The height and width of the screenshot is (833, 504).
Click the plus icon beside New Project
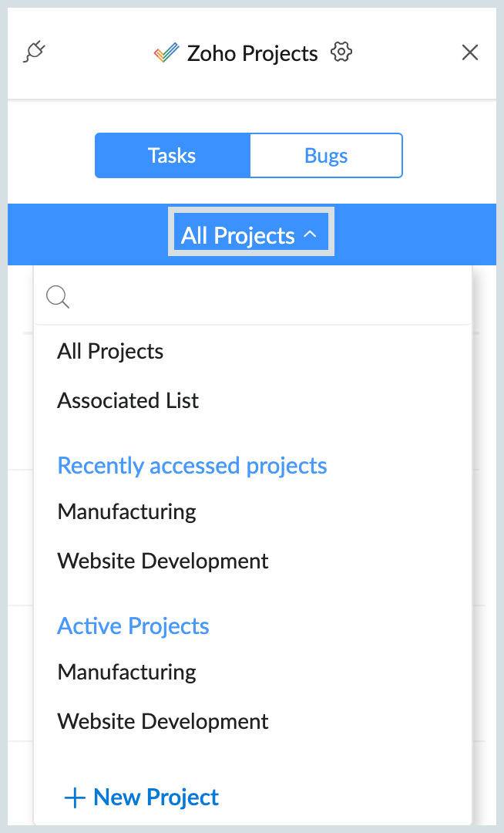[75, 798]
